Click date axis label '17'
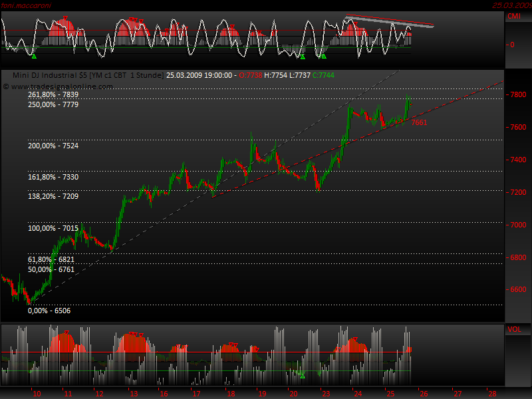 196,394
